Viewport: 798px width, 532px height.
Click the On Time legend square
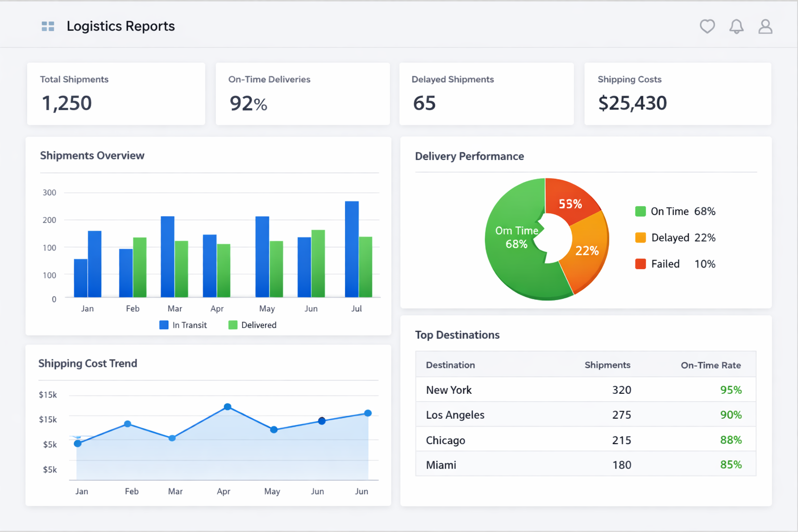pyautogui.click(x=641, y=211)
